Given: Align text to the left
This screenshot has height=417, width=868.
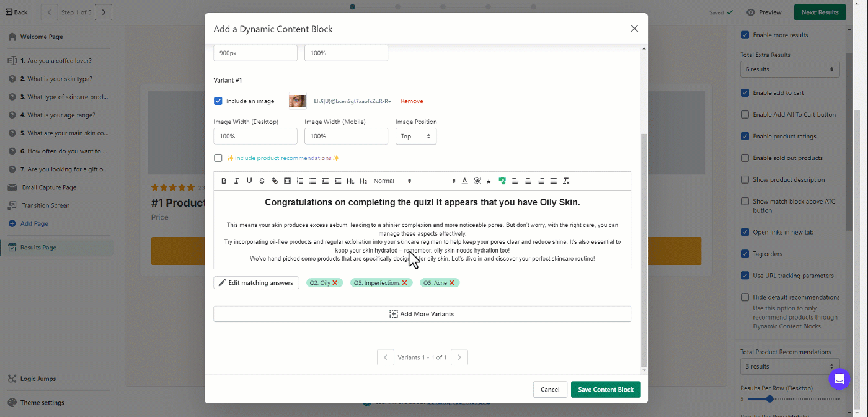Looking at the screenshot, I should (515, 181).
